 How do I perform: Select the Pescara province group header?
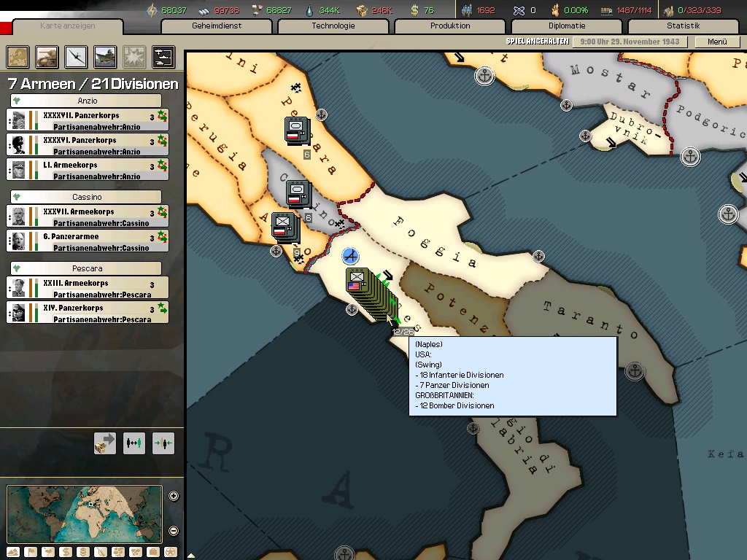click(x=86, y=268)
